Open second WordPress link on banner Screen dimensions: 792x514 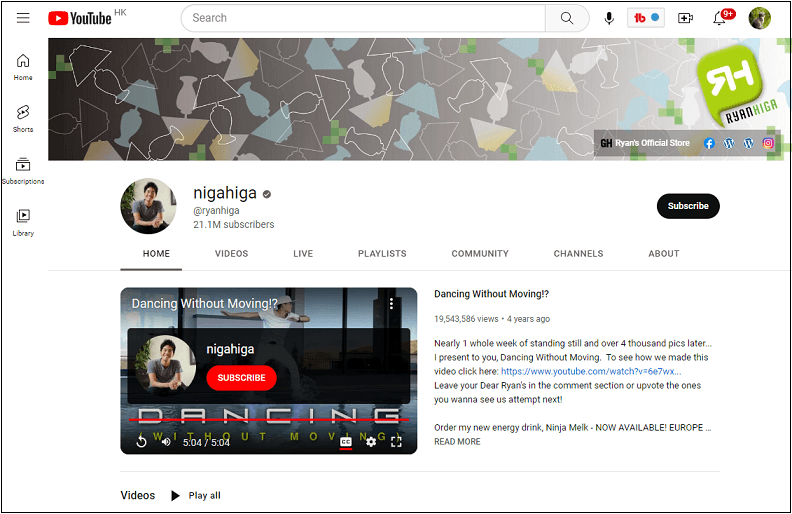click(749, 143)
